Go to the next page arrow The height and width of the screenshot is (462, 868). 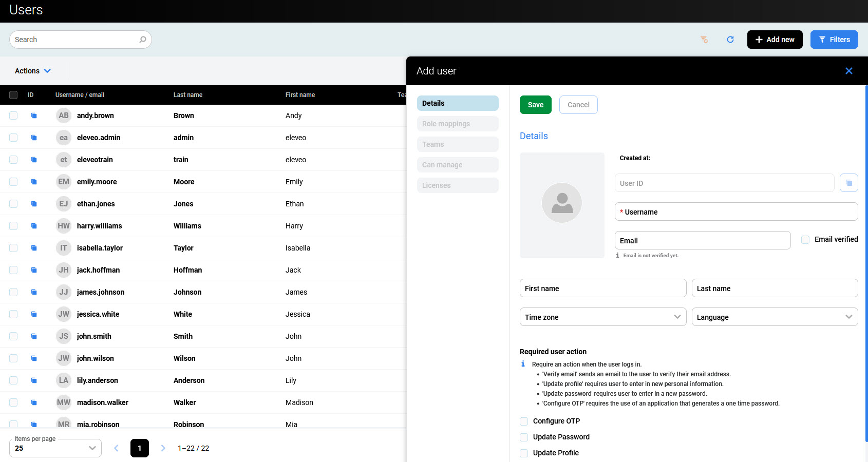tap(163, 448)
